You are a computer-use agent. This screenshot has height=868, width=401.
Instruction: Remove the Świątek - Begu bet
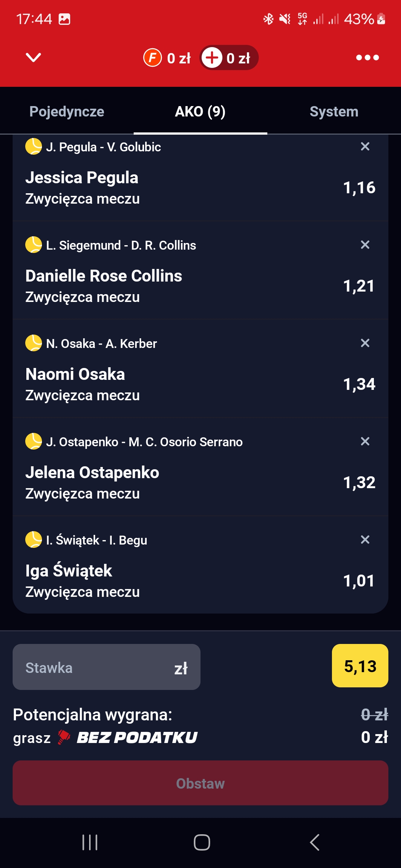(x=365, y=540)
